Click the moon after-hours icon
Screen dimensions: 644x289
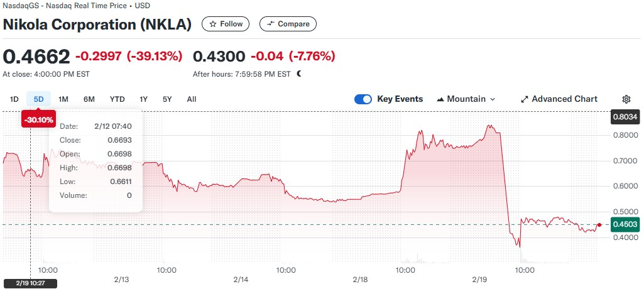point(299,74)
